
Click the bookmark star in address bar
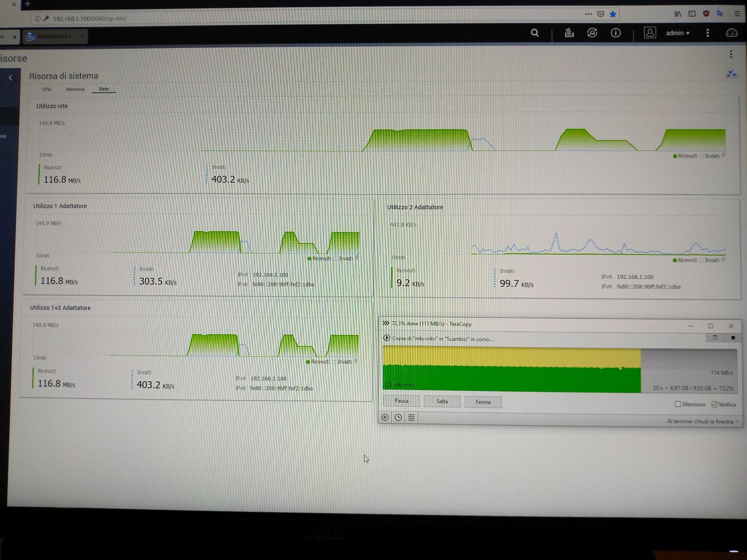coord(613,14)
